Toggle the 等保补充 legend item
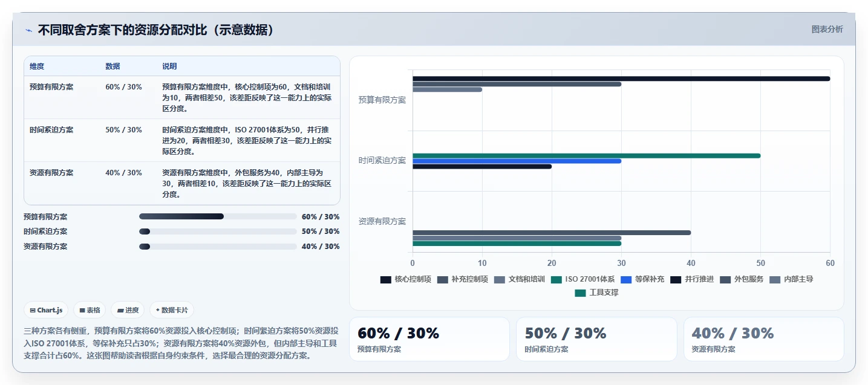Screen dimensions: 868x385 [x=642, y=279]
